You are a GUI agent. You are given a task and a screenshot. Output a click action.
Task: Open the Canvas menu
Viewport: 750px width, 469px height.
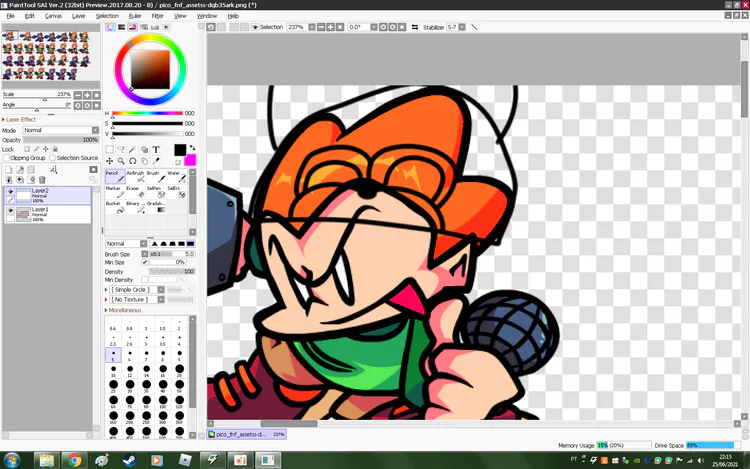(53, 16)
